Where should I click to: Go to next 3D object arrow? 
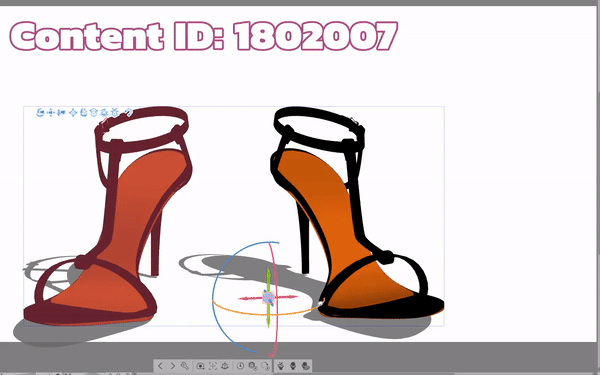[173, 366]
